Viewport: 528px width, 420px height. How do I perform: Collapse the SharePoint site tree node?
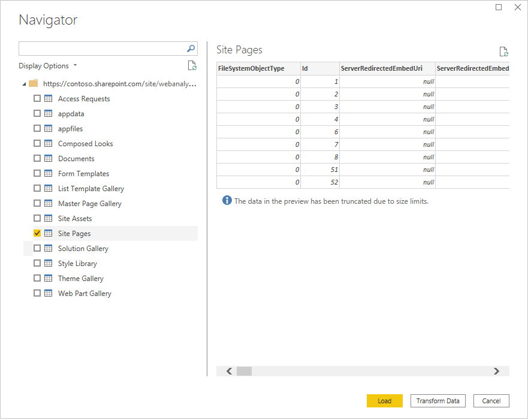pyautogui.click(x=23, y=83)
